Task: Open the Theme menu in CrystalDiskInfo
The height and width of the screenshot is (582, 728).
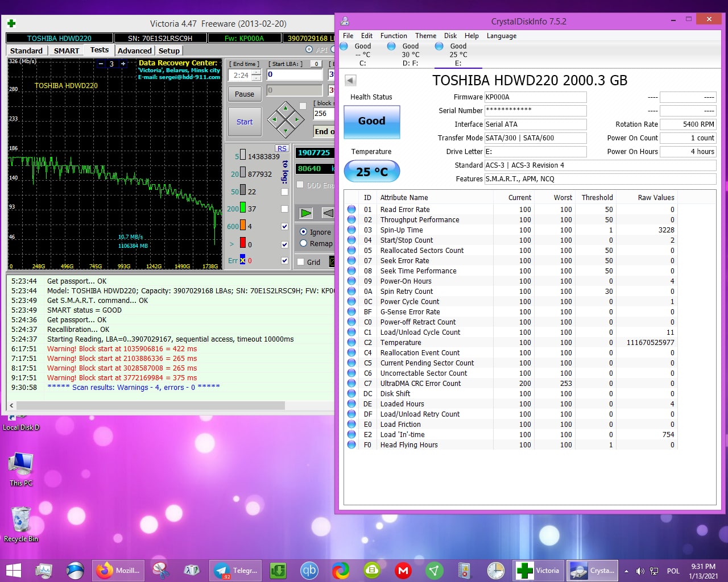Action: [425, 36]
